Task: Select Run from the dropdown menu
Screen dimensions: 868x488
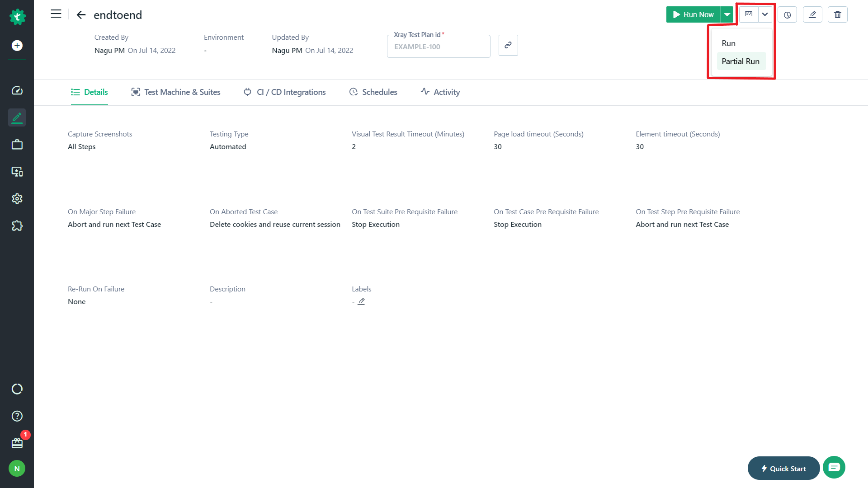Action: pos(741,43)
